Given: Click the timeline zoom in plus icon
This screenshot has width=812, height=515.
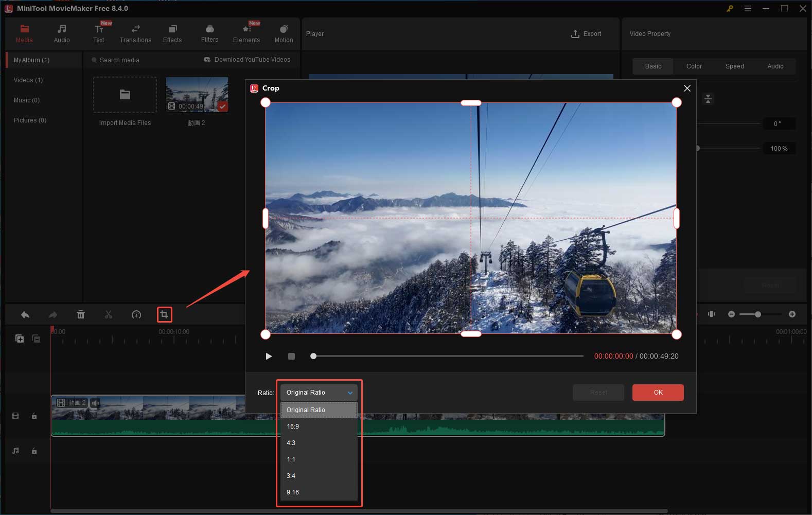Looking at the screenshot, I should 792,314.
